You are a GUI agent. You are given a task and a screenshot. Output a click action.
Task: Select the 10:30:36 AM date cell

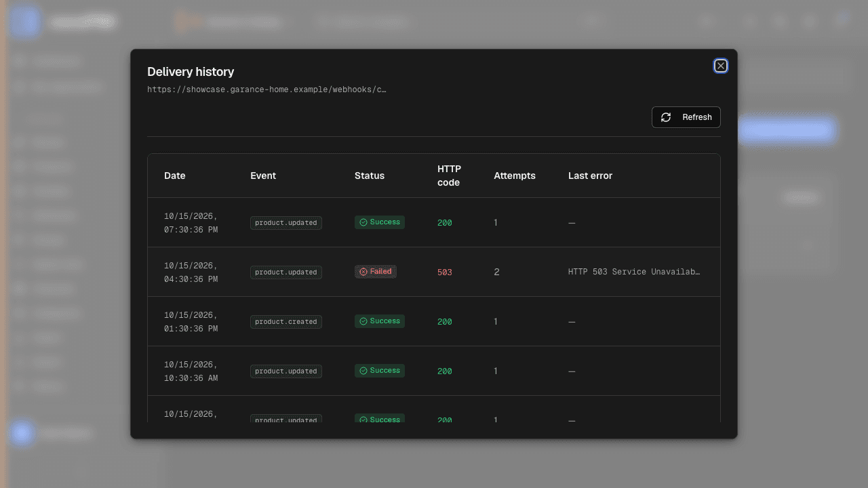pyautogui.click(x=191, y=371)
